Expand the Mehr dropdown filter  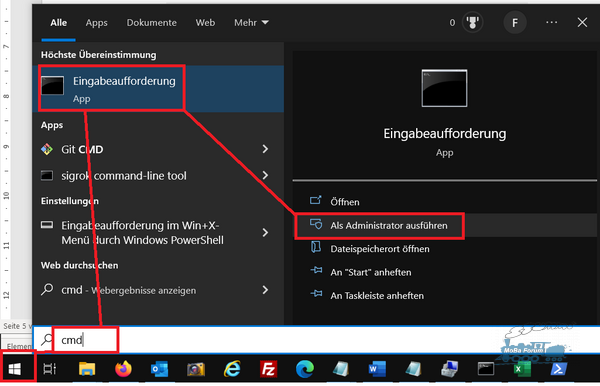click(x=251, y=23)
